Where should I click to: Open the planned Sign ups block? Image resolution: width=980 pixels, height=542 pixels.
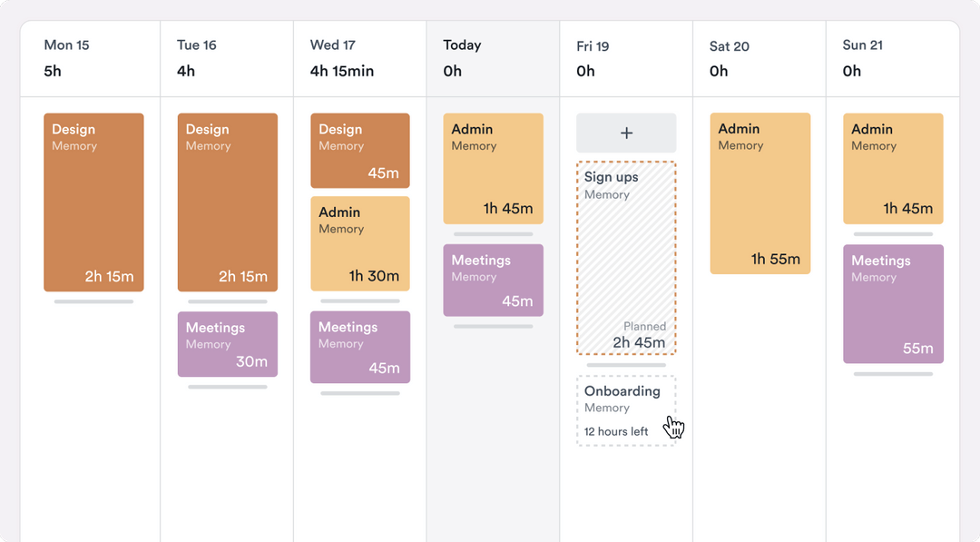(626, 258)
